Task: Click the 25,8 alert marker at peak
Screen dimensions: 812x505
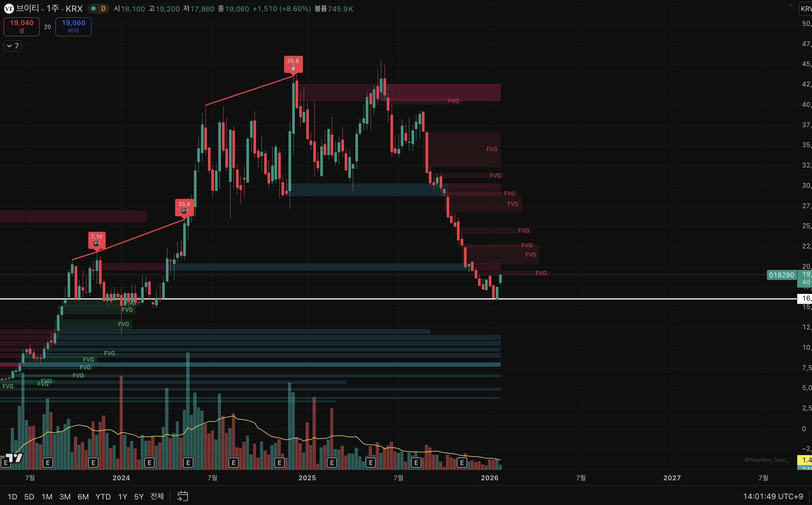Action: point(293,64)
